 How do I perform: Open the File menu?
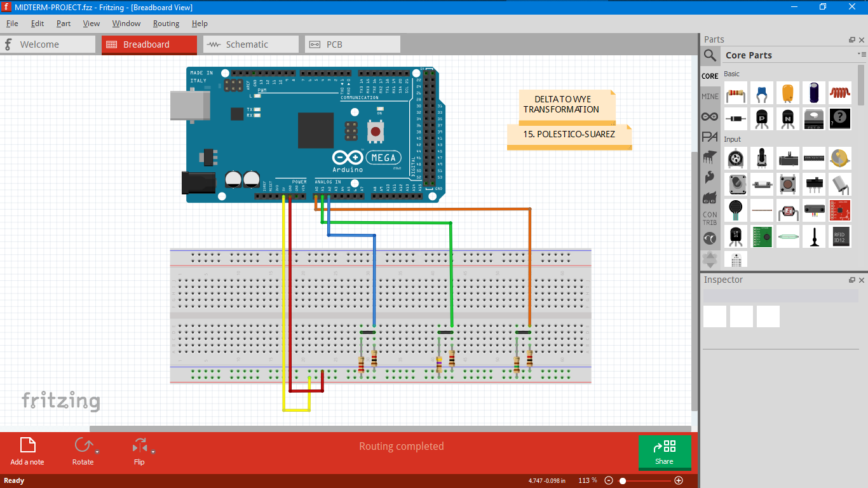12,24
